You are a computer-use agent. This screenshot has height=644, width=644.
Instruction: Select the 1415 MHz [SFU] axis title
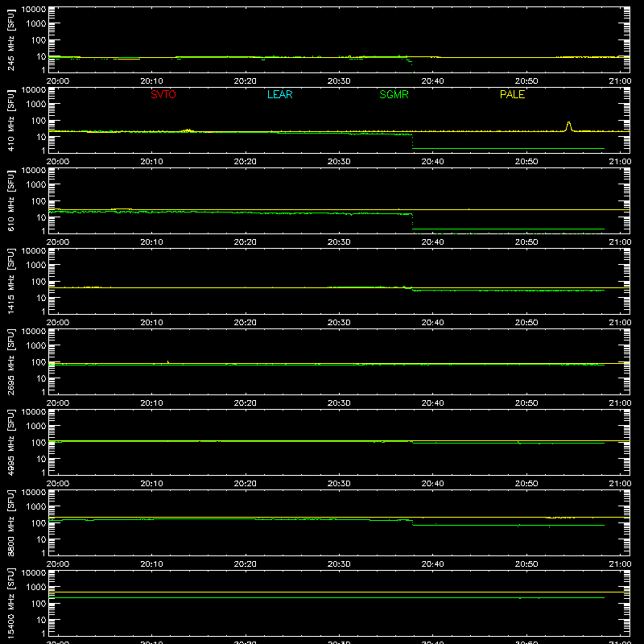point(10,281)
